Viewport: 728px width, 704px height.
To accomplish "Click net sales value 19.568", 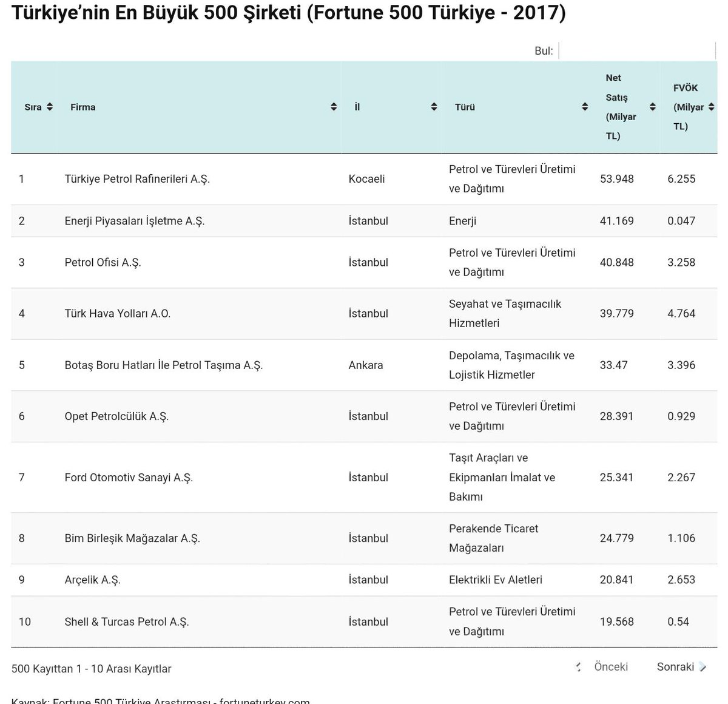I will (617, 621).
